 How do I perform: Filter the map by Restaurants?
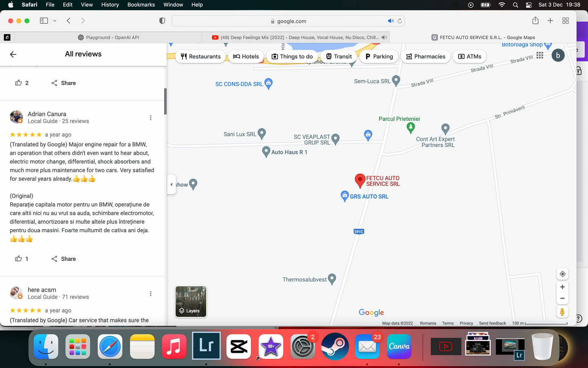tap(200, 56)
